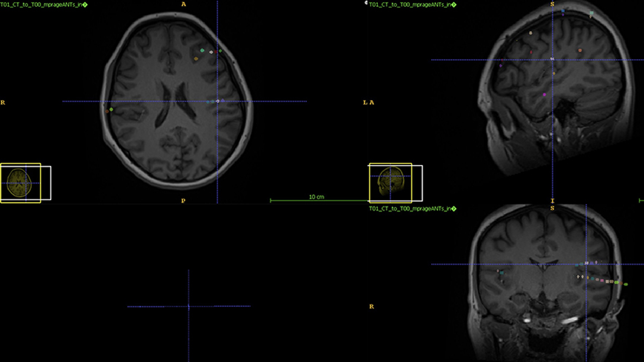Open the coronal view layer name label
This screenshot has width=644, height=362.
(x=409, y=209)
